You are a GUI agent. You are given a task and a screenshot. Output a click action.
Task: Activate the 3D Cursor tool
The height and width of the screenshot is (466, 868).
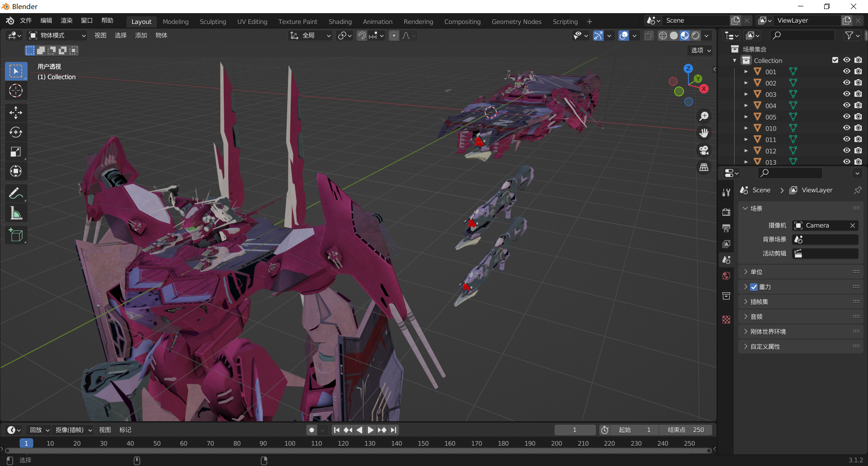tap(16, 91)
